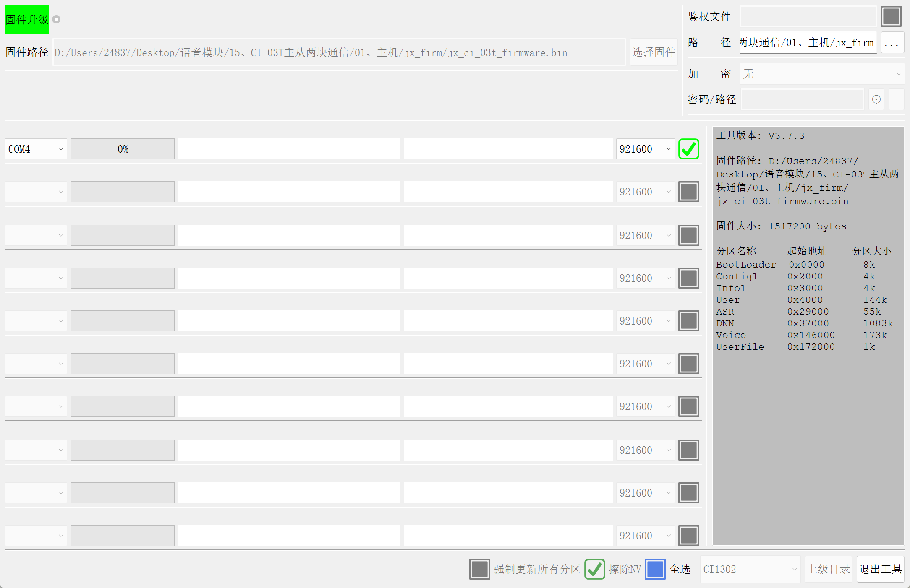Click the 0% progress bar on COM4 row
The height and width of the screenshot is (588, 910).
123,149
